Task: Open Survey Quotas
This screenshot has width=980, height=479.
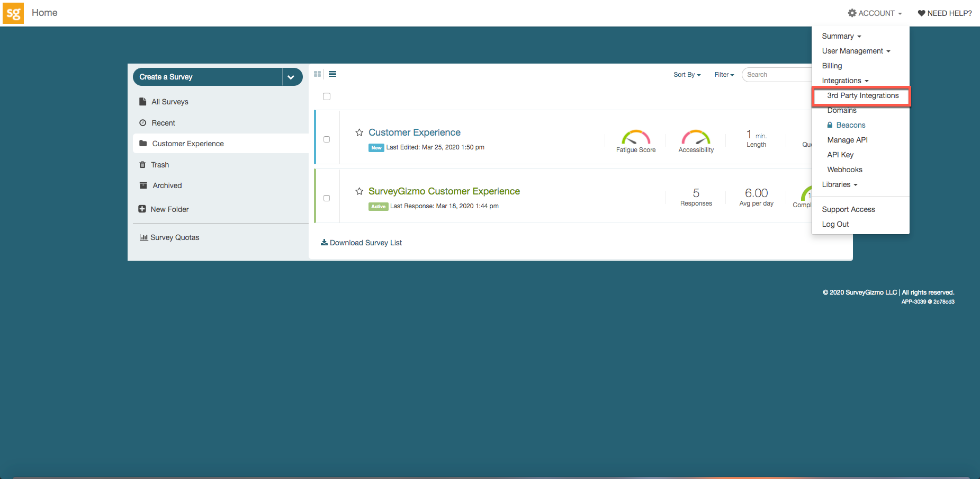Action: [175, 237]
